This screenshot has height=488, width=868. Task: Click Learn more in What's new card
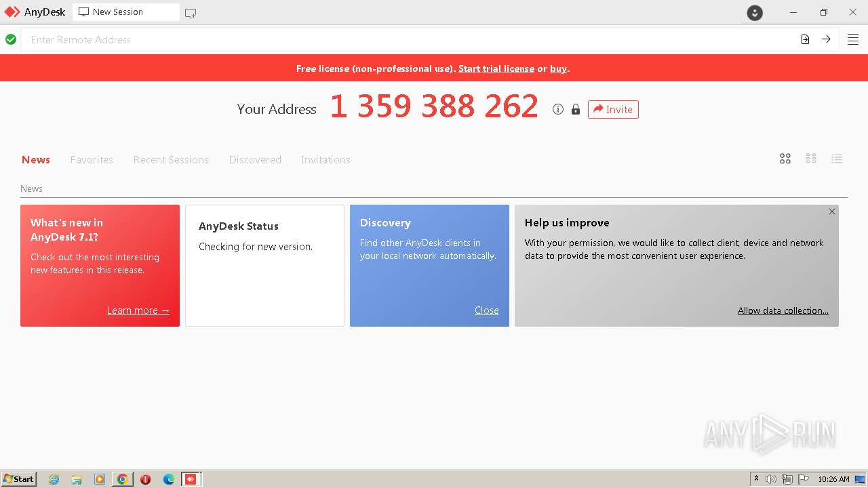(x=138, y=310)
